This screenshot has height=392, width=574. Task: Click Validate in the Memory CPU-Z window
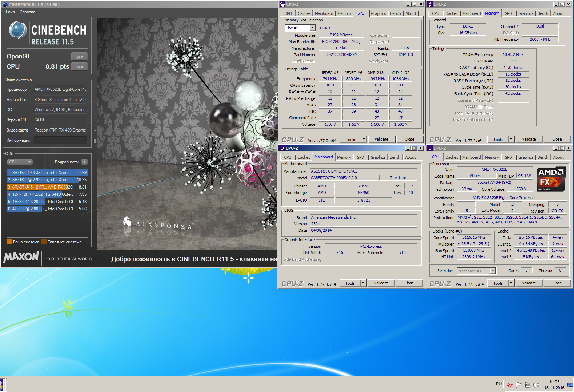[529, 139]
